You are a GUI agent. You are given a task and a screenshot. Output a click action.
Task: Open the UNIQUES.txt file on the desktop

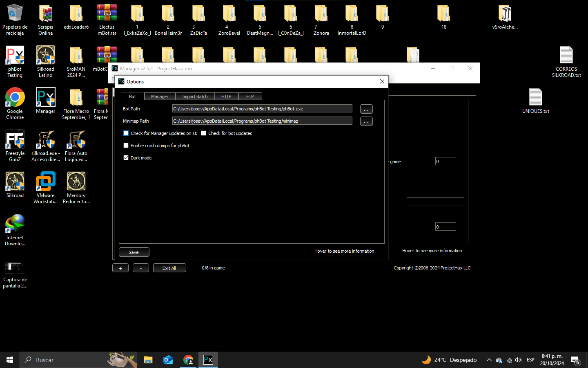tap(535, 98)
